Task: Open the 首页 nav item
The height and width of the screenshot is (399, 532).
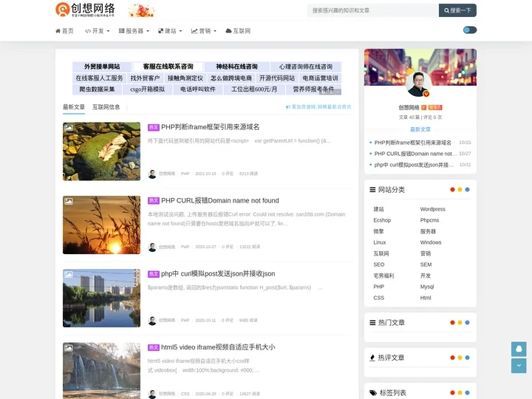Action: tap(64, 31)
